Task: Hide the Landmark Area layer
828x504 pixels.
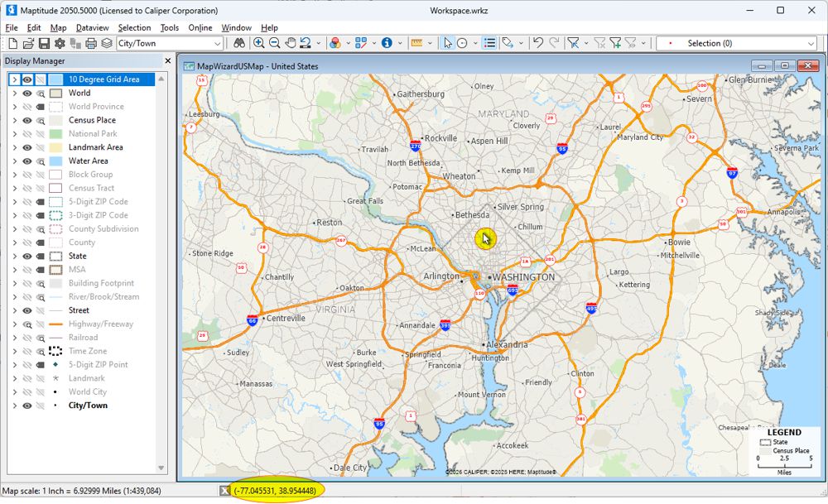Action: coord(27,147)
